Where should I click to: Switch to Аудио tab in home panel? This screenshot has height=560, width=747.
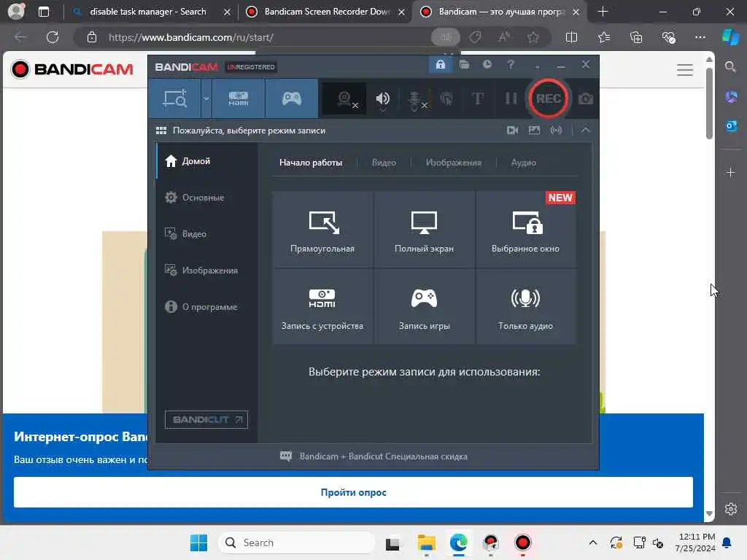coord(524,163)
